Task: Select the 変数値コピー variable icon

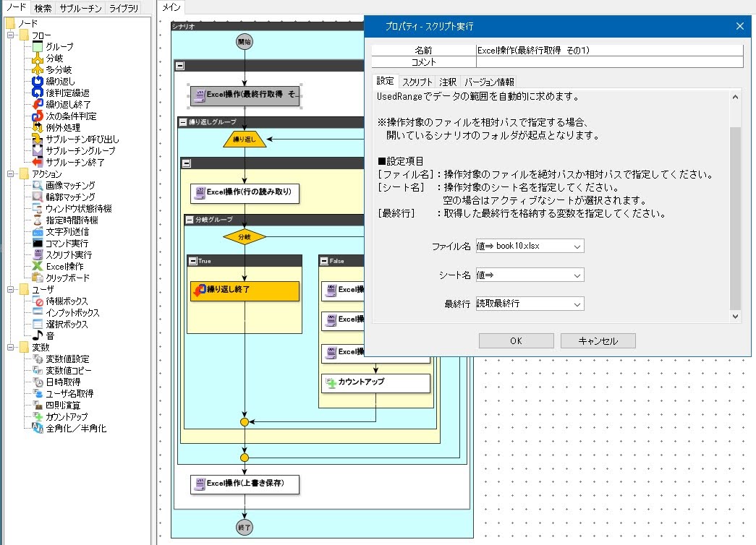Action: point(38,371)
